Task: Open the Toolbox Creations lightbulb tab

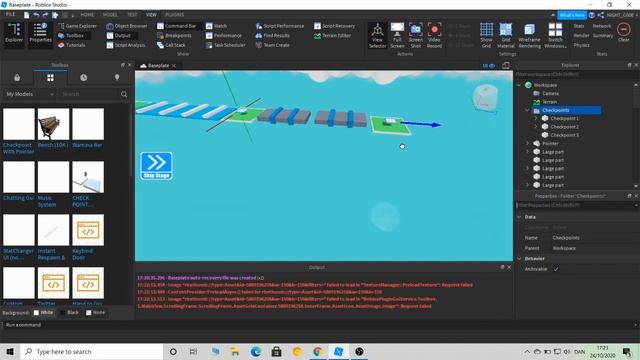Action: pos(117,78)
